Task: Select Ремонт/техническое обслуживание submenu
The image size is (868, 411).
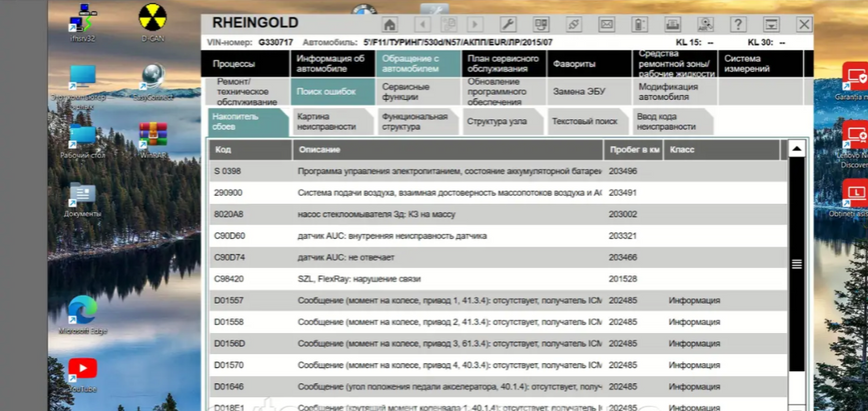Action: pos(248,92)
